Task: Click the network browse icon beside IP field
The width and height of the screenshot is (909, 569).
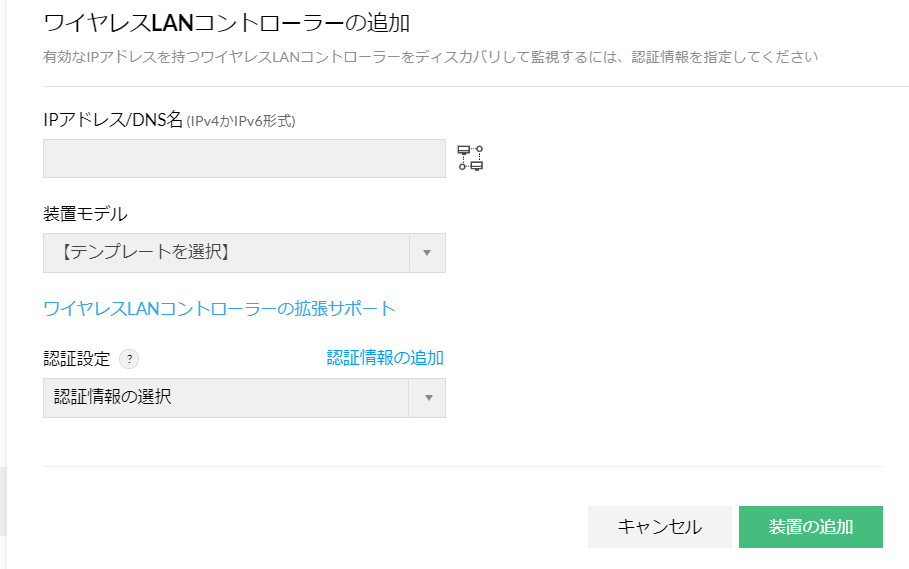Action: click(471, 158)
